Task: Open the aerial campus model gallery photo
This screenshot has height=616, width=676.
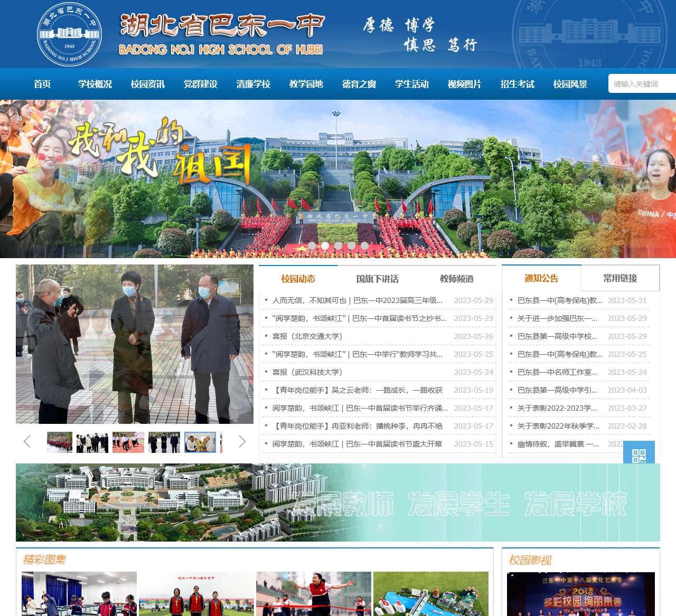Action: [431, 594]
